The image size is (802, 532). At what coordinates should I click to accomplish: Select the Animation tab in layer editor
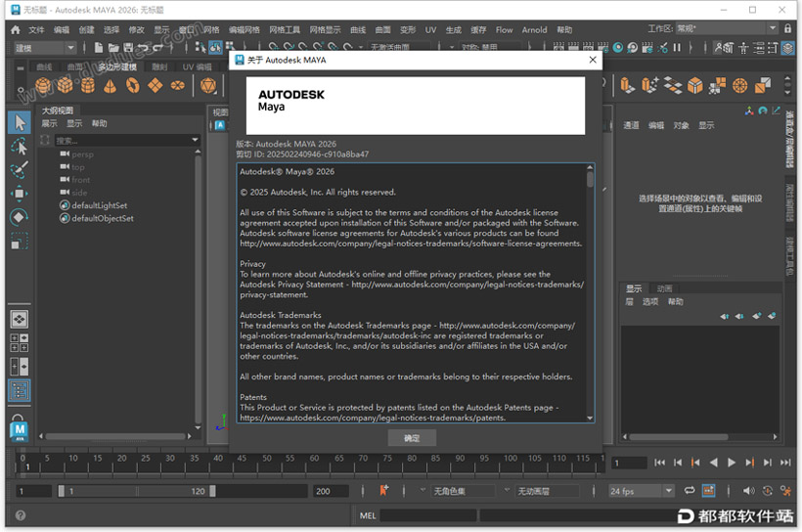click(x=664, y=288)
